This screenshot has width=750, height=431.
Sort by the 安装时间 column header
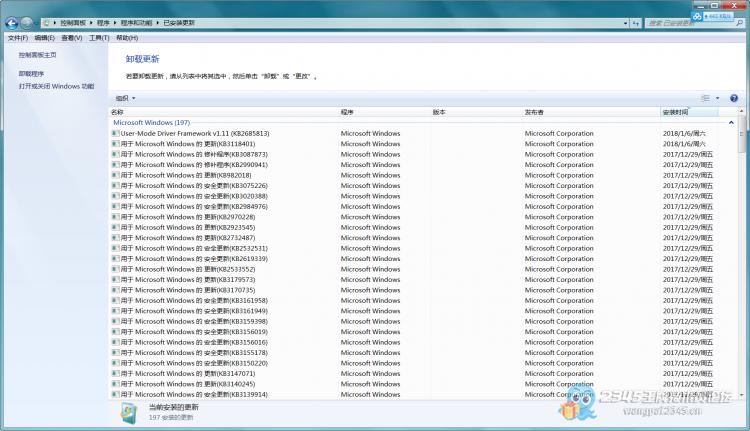click(689, 112)
